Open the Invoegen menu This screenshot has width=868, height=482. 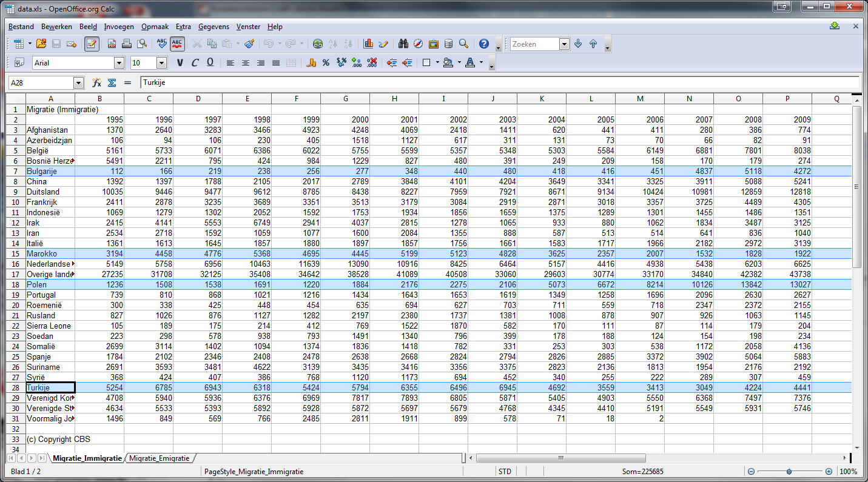[x=119, y=27]
